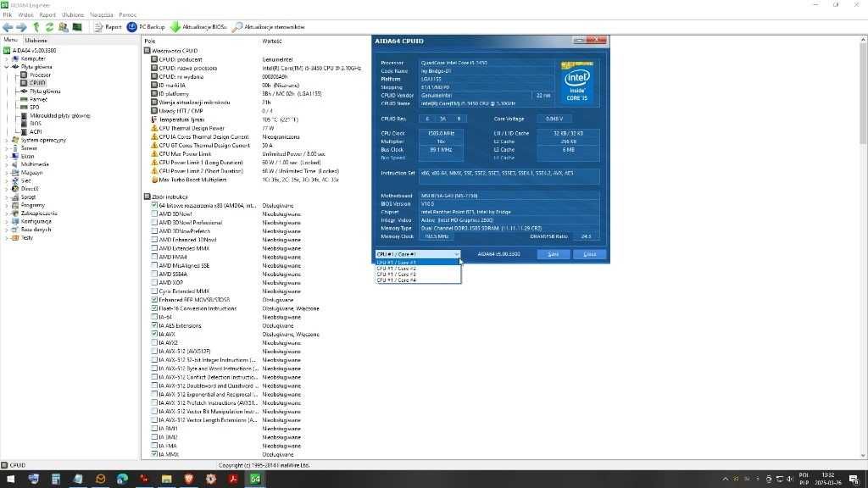Open the Ulubione menu in the menu bar

point(73,15)
